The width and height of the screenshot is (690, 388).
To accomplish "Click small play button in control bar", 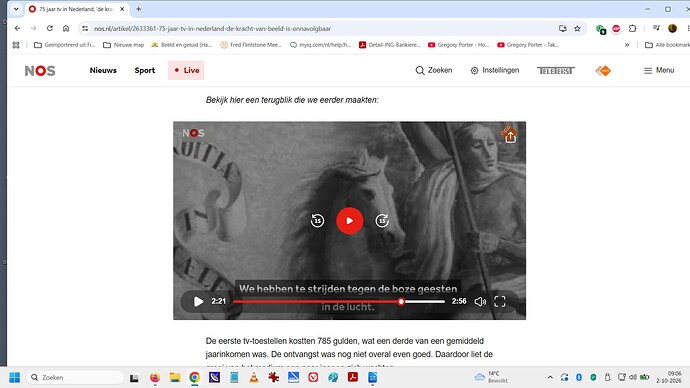I will pyautogui.click(x=198, y=301).
